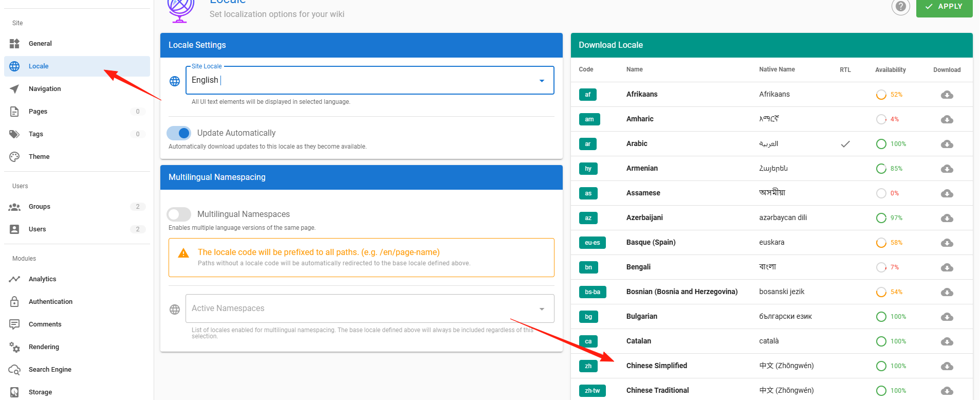Viewport: 980px width, 400px height.
Task: Click the Theme palette icon
Action: point(14,157)
